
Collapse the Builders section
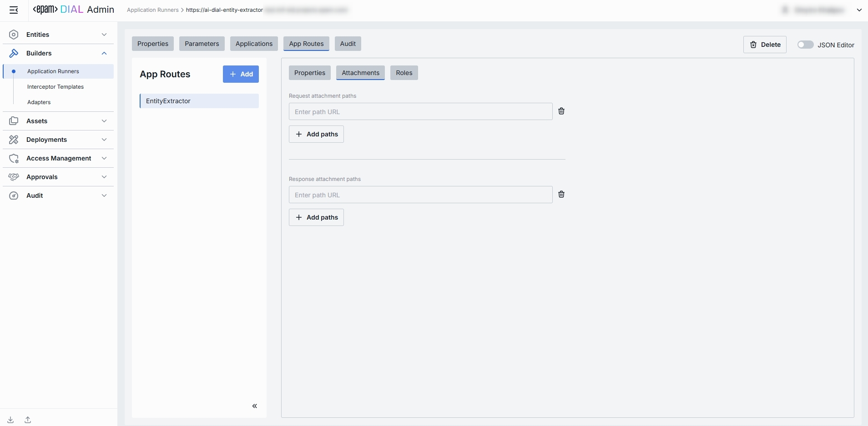point(104,53)
